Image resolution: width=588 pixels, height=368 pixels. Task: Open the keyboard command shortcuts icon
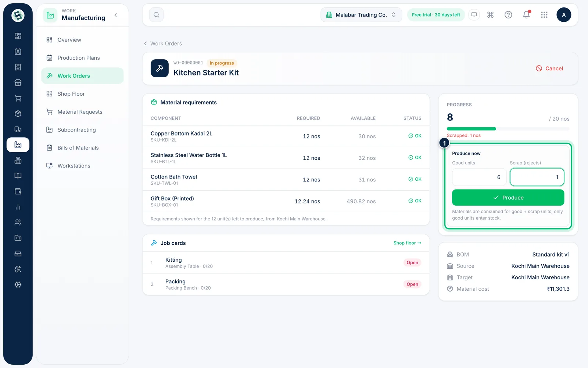click(490, 15)
